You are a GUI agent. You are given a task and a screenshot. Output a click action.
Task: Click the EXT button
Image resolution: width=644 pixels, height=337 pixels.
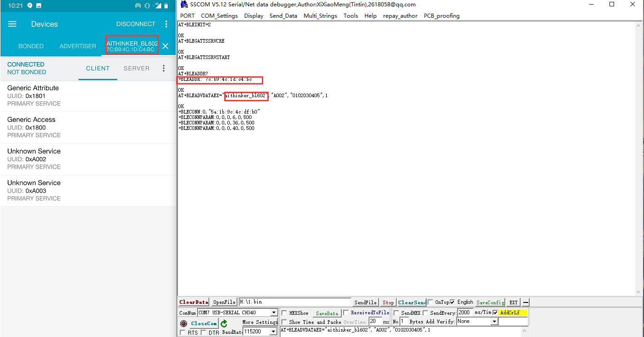click(513, 302)
